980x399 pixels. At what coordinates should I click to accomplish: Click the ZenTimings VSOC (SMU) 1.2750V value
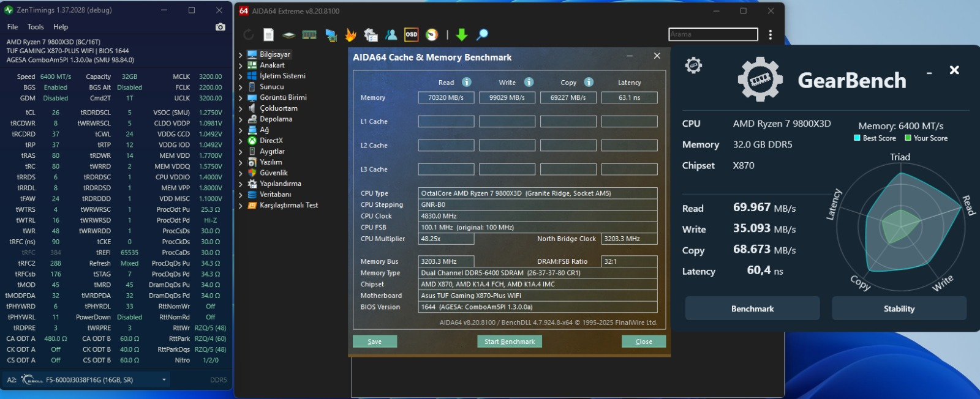pyautogui.click(x=210, y=113)
